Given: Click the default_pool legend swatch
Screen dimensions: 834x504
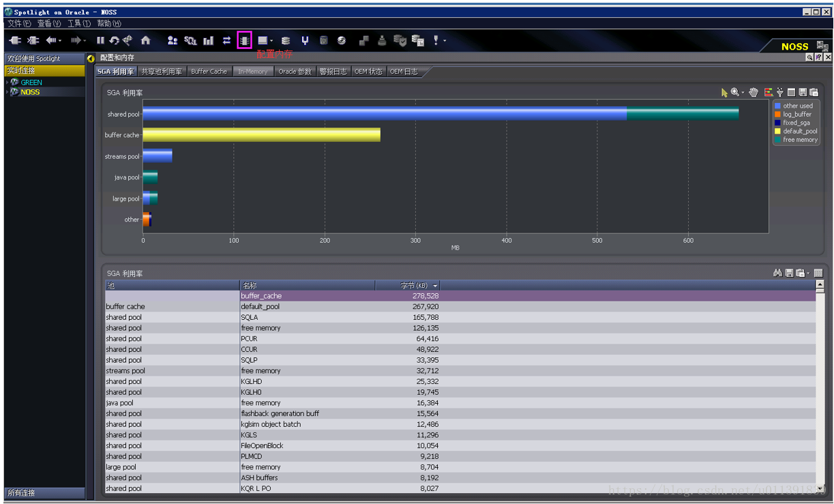Looking at the screenshot, I should click(x=777, y=131).
